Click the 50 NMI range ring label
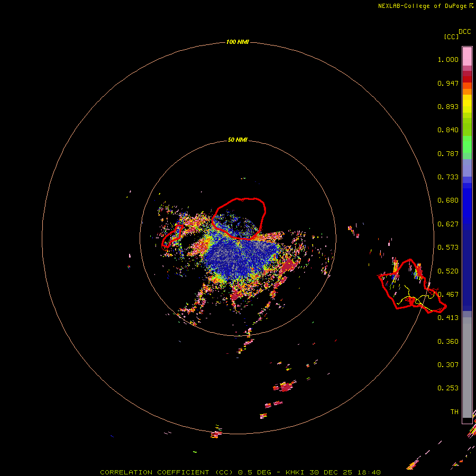This screenshot has width=476, height=476. (x=237, y=140)
